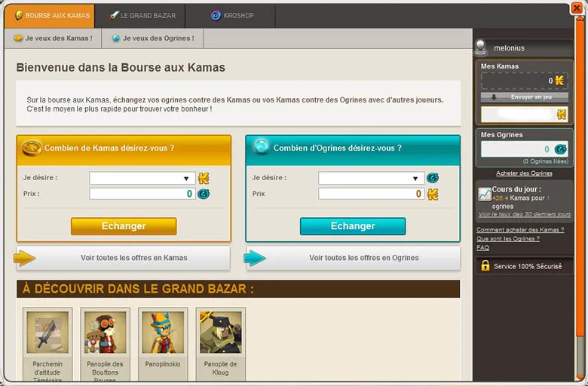Click the Kama icon in the send field

pyautogui.click(x=562, y=115)
